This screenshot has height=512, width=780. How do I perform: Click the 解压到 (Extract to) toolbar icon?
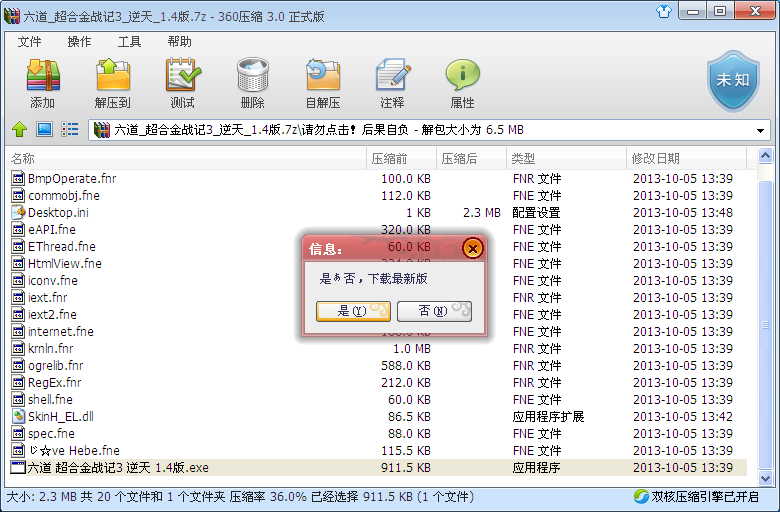(x=113, y=75)
